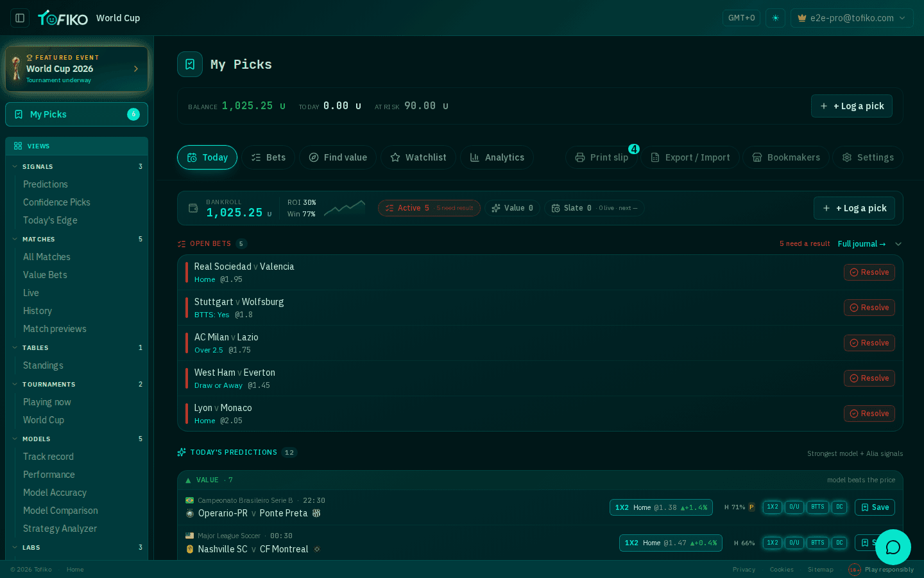The width and height of the screenshot is (924, 578).
Task: Switch the light/dark theme sun icon
Action: pyautogui.click(x=775, y=18)
